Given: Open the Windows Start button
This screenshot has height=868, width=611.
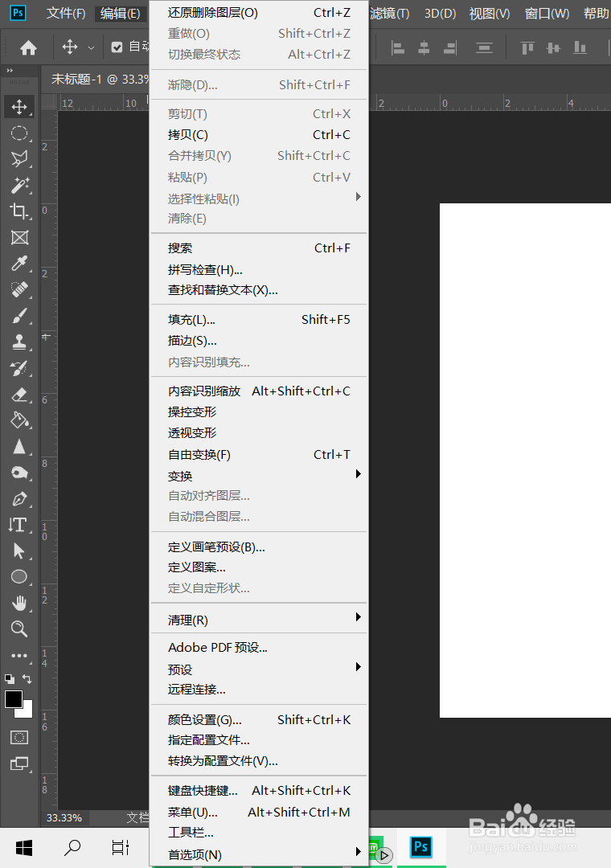Looking at the screenshot, I should (24, 847).
